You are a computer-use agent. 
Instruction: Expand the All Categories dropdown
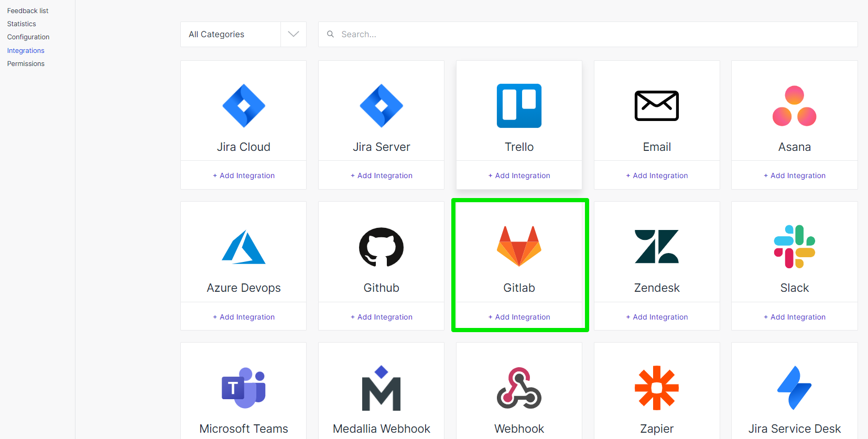(x=243, y=34)
